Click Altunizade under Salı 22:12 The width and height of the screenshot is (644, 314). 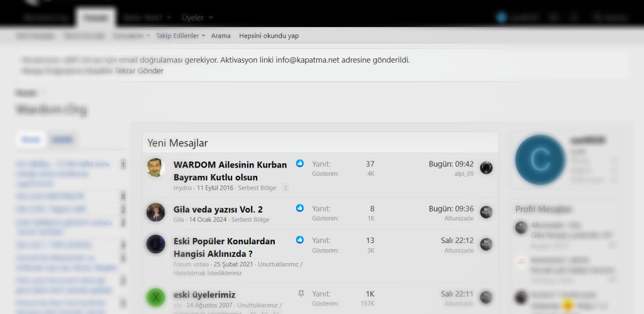coord(458,250)
